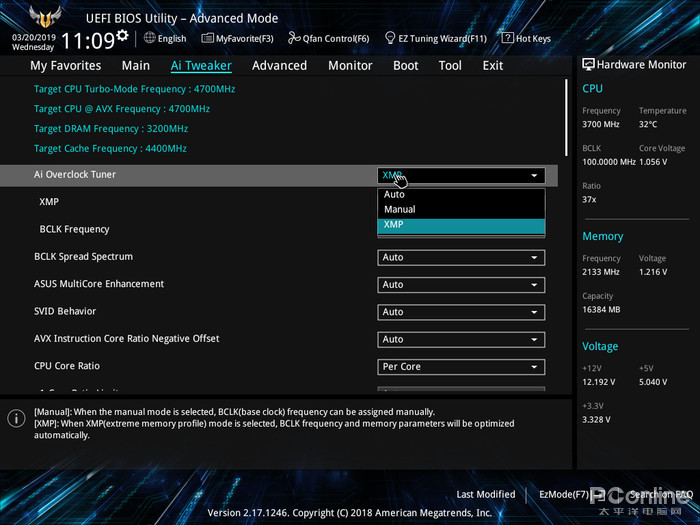
Task: Open the Exit tab
Action: coord(493,66)
